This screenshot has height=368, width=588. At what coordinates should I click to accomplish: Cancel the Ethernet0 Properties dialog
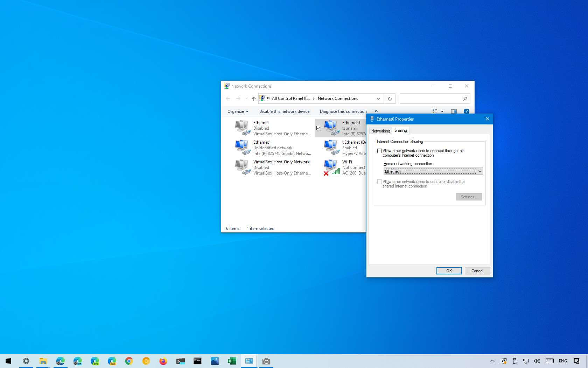(x=477, y=271)
